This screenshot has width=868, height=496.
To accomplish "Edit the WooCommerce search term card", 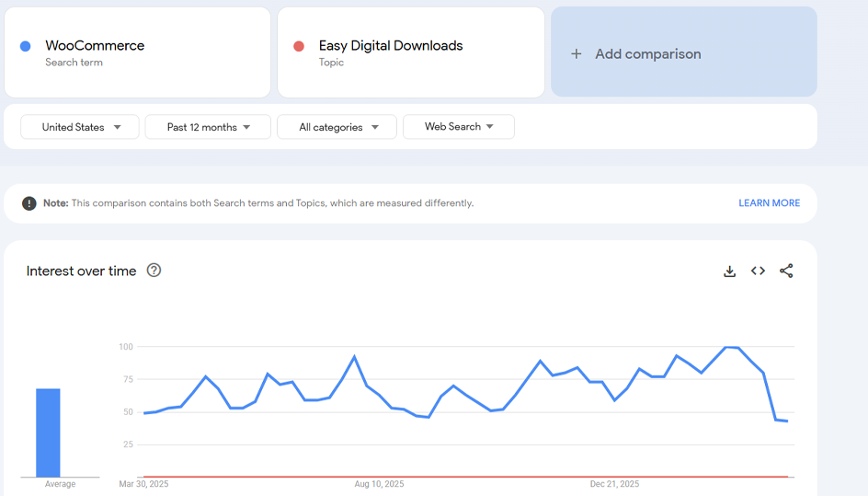I will click(137, 52).
